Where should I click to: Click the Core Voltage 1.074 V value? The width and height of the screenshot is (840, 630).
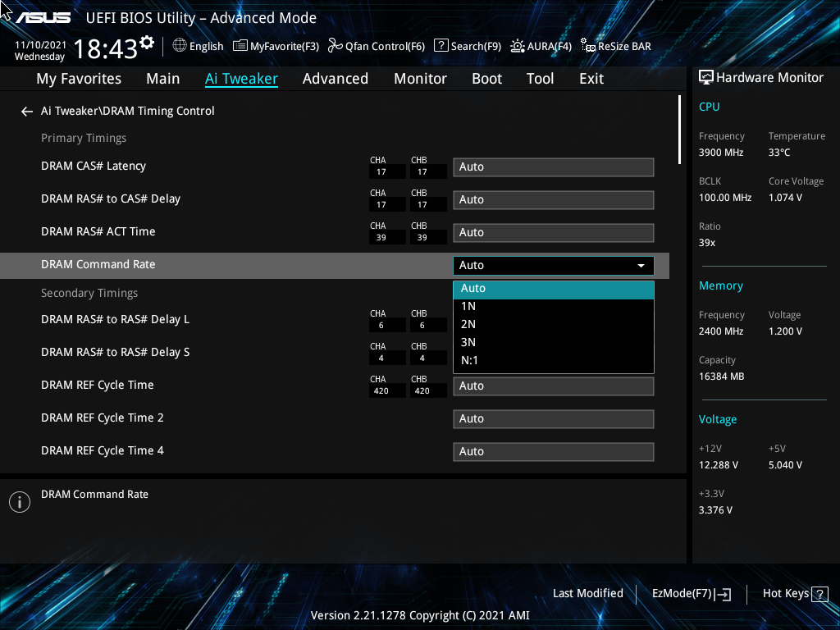pos(785,198)
